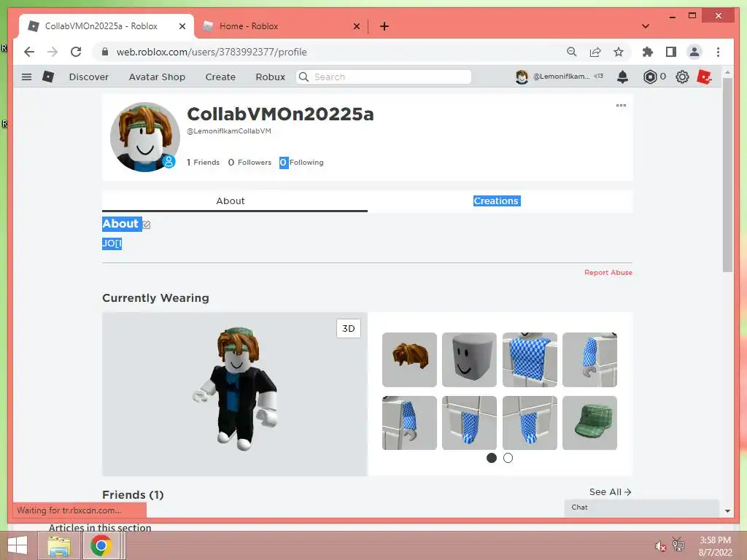Click the Roblox search field
Image resolution: width=747 pixels, height=560 pixels.
tap(384, 77)
